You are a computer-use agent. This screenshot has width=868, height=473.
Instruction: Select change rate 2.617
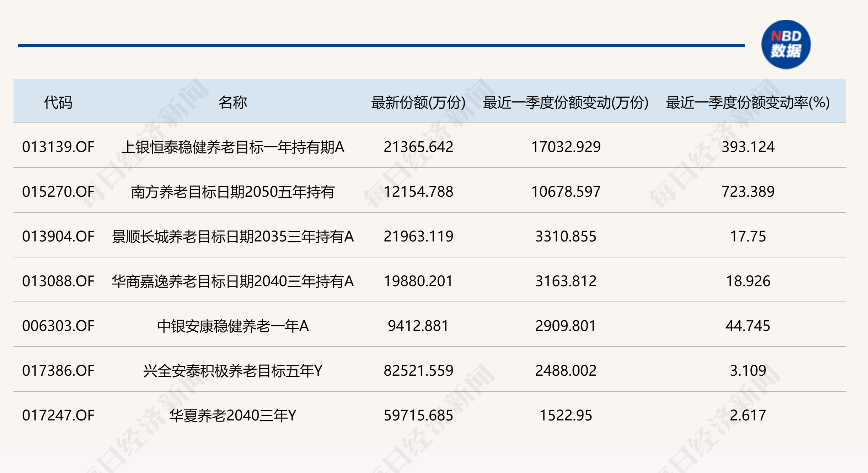click(x=748, y=415)
